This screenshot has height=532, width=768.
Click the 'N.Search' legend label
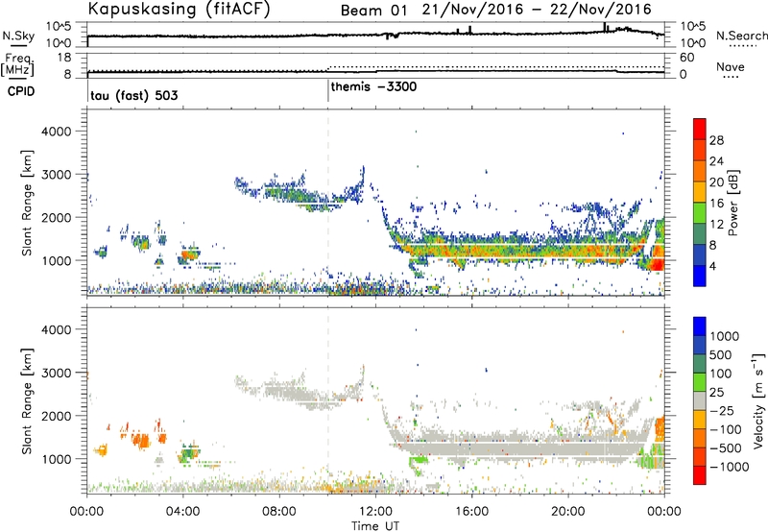pyautogui.click(x=741, y=36)
